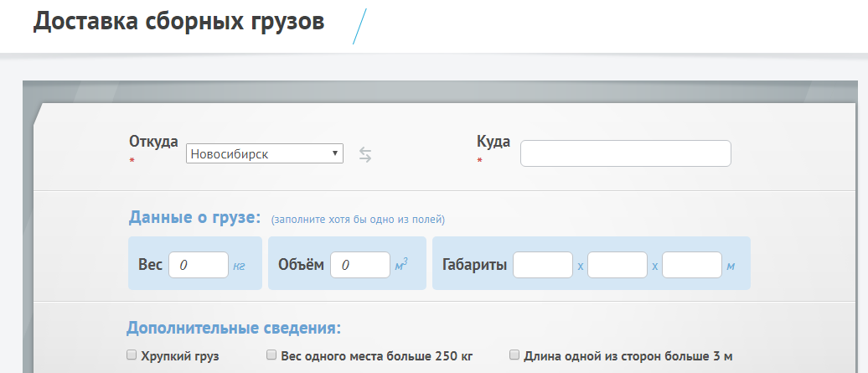Click the first Габариты dimension field

pyautogui.click(x=543, y=265)
